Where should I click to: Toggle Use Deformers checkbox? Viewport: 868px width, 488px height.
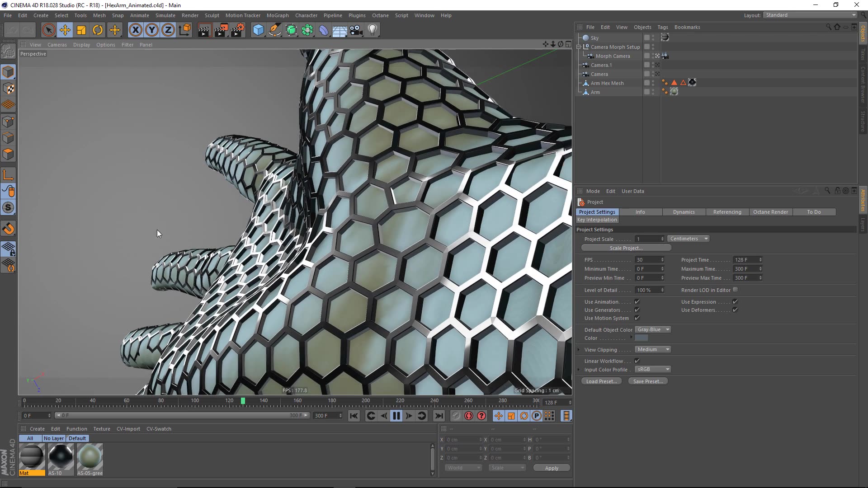tap(735, 310)
